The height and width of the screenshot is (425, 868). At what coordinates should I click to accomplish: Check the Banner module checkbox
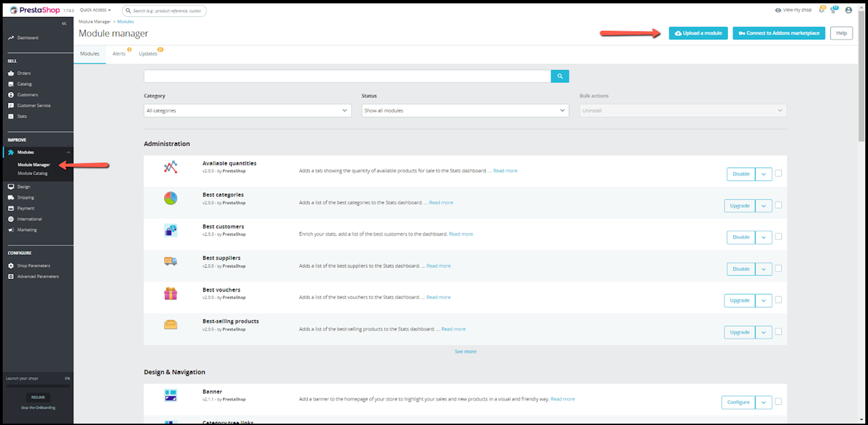click(x=778, y=401)
